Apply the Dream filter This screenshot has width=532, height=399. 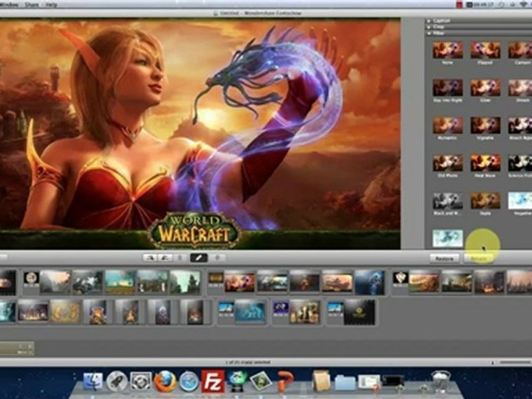pyautogui.click(x=520, y=88)
